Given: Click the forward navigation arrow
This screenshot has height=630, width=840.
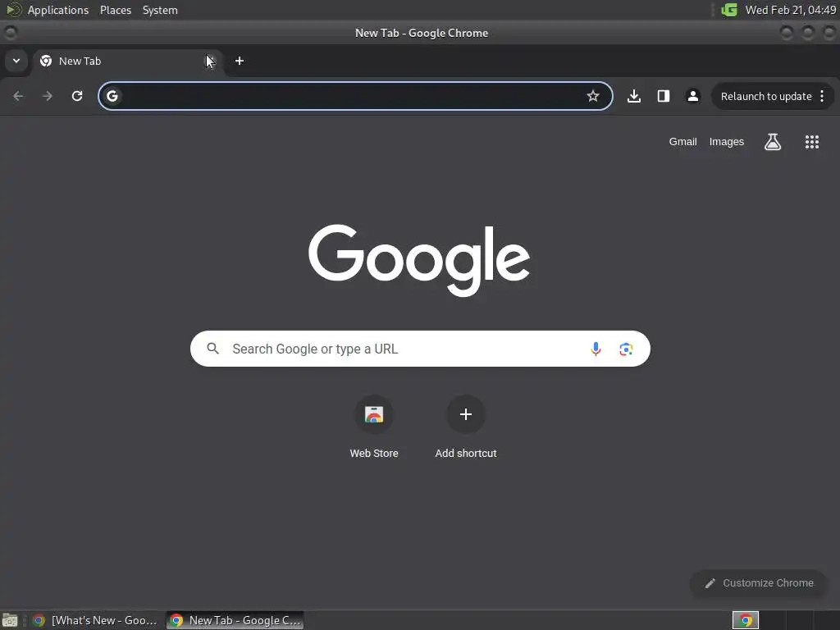Looking at the screenshot, I should (x=48, y=96).
